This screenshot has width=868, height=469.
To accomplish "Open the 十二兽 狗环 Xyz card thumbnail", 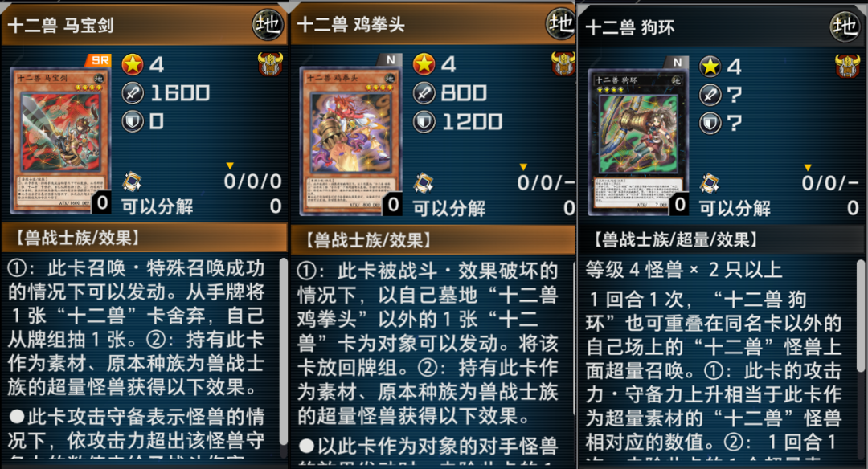I will point(637,141).
